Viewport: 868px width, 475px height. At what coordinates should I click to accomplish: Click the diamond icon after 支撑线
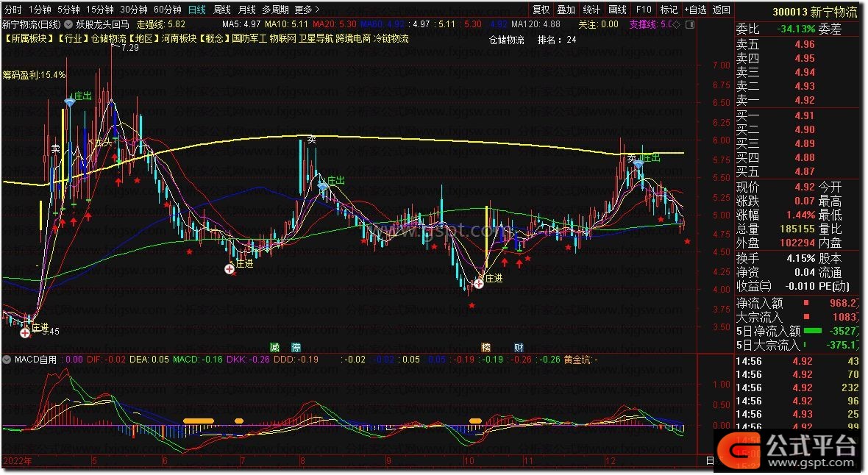point(677,24)
